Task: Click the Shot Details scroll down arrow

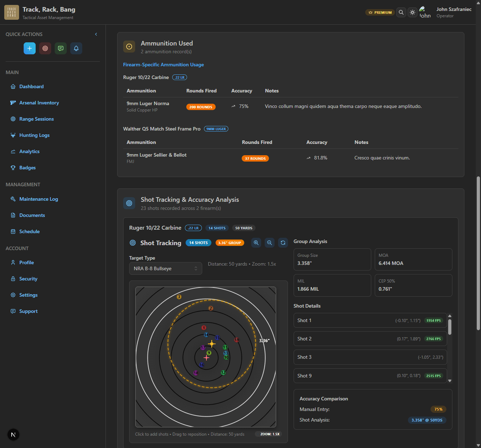Action: tap(450, 381)
